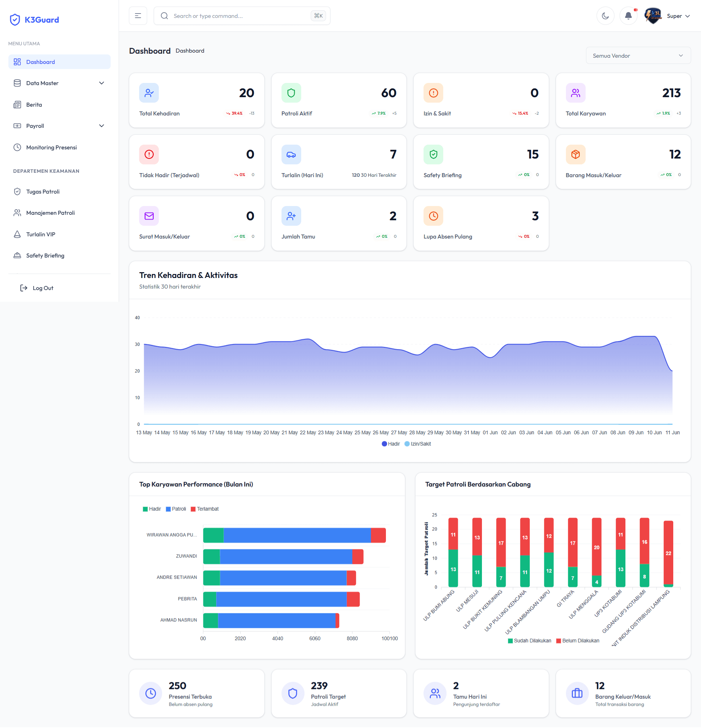Toggle the Hadir legend in performance chart

[152, 509]
